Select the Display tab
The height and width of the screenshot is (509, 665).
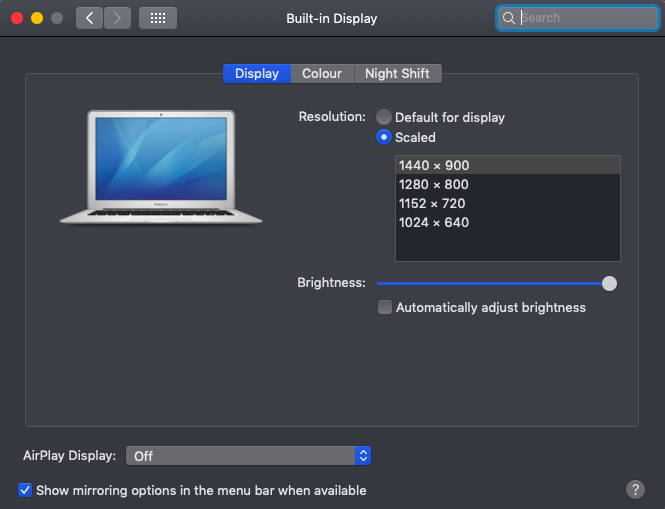pyautogui.click(x=257, y=74)
